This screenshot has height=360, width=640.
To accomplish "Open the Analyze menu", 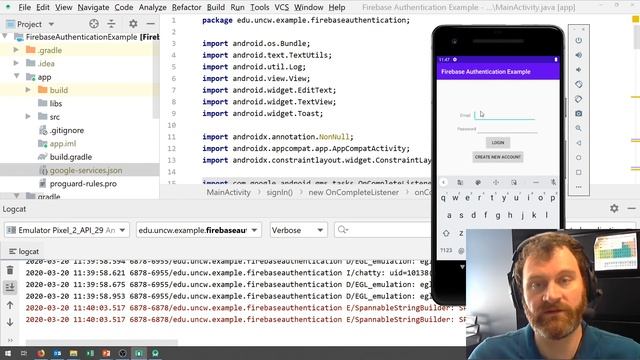I will (152, 7).
